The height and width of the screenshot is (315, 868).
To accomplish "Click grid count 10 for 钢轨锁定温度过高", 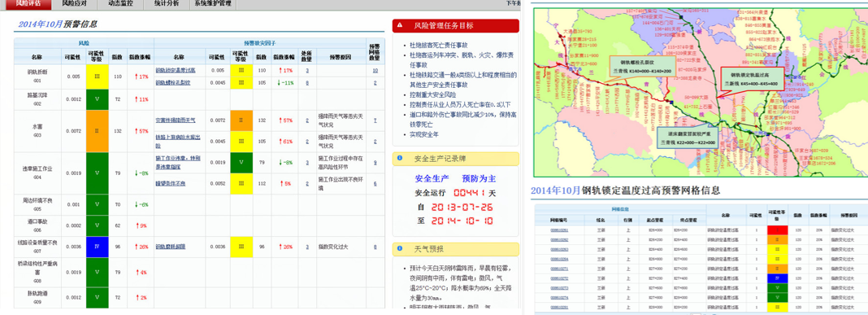I will coord(375,71).
